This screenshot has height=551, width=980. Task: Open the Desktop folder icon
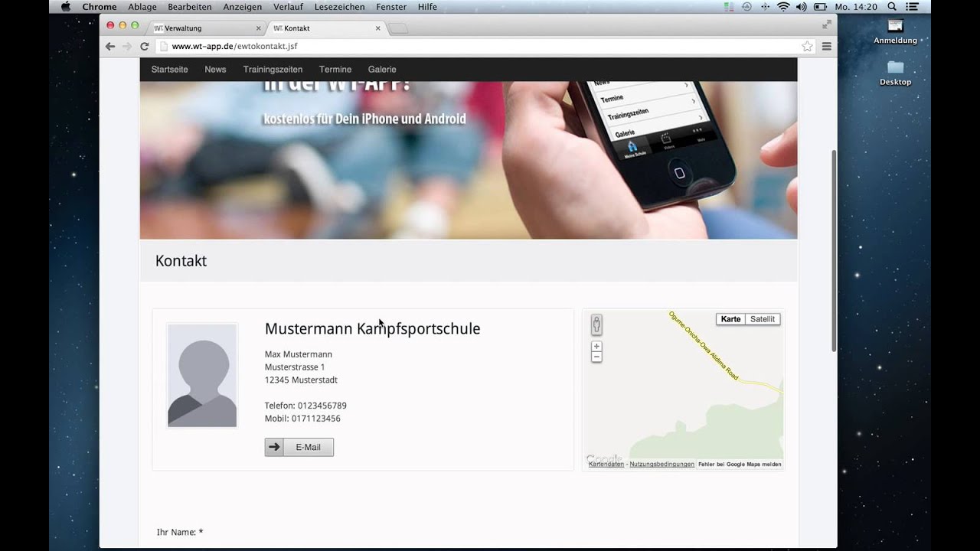[895, 73]
